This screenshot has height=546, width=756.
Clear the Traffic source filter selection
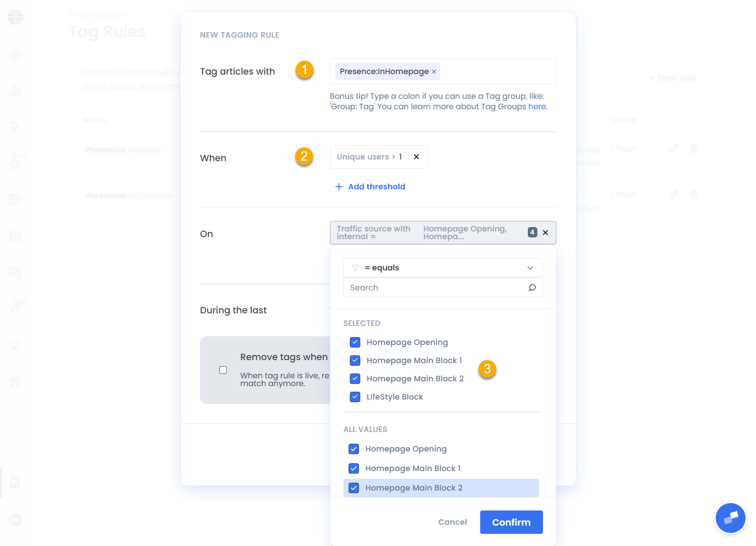(x=546, y=233)
